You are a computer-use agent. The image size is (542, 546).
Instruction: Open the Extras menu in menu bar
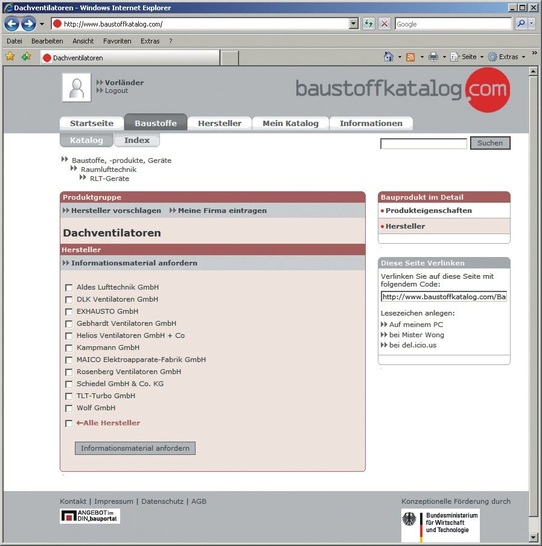(150, 41)
